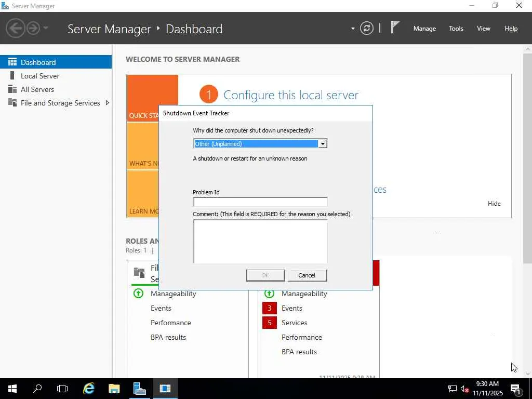Screen dimensions: 532x399
Task: Cancel the Shutdown Event Tracker dialog
Action: (307, 275)
